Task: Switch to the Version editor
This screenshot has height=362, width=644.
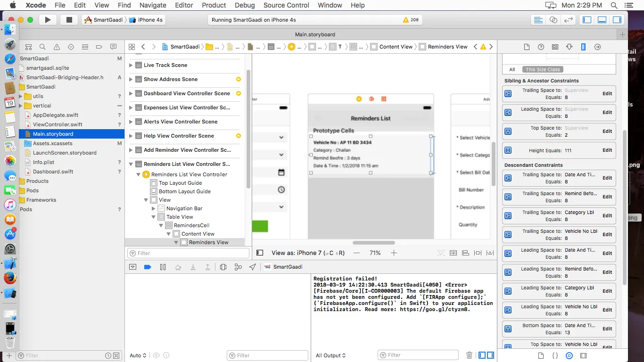Action: [569, 20]
